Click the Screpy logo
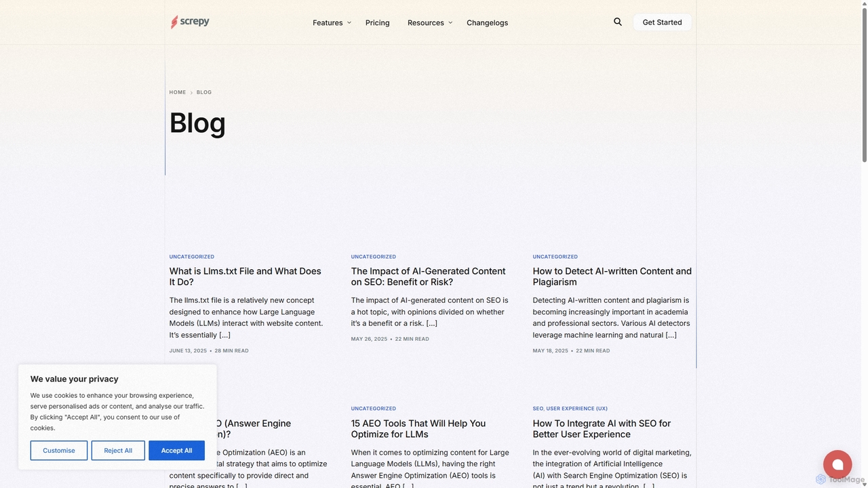Screen dimensions: 868x488 pos(190,22)
